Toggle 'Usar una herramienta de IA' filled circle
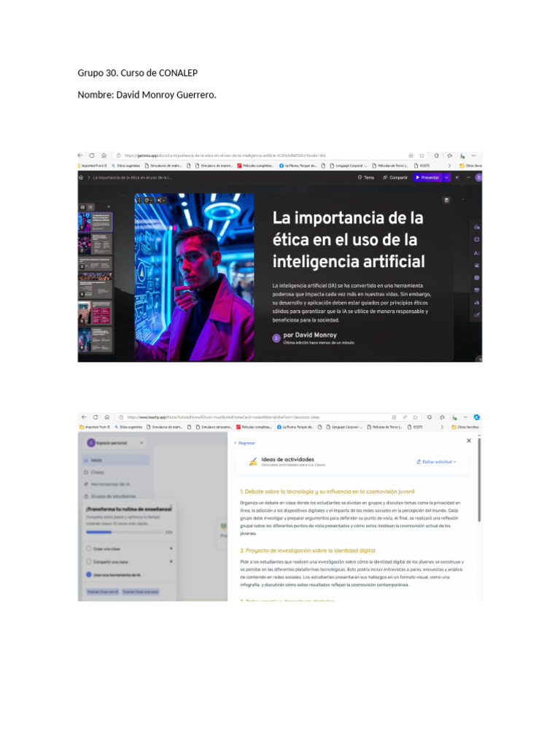 (x=88, y=575)
